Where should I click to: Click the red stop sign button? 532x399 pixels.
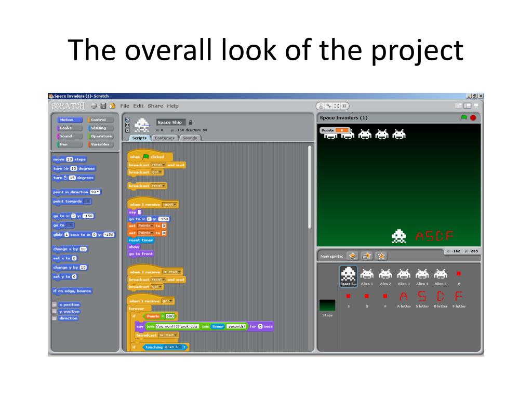(473, 117)
